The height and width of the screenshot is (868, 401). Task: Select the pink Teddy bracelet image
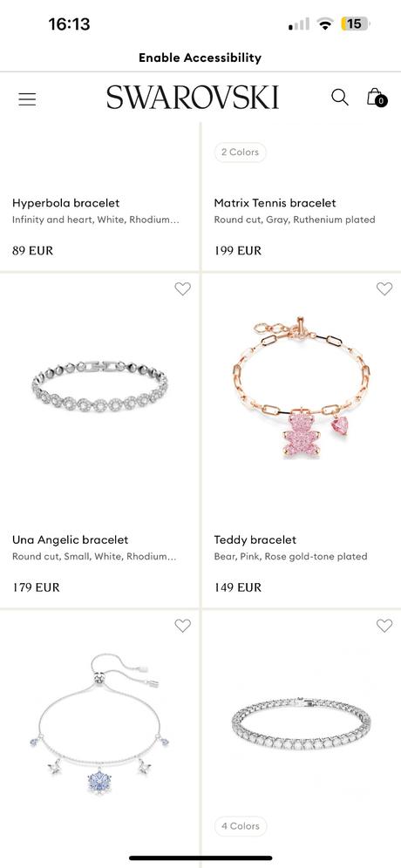click(301, 388)
